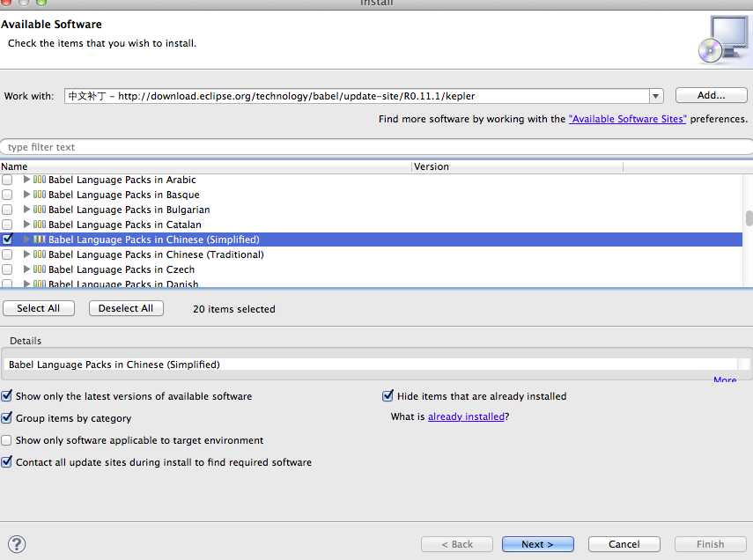Image resolution: width=753 pixels, height=560 pixels.
Task: Click the Details text 'Babel Language Packs in Chinese (Simplified)'
Action: click(x=114, y=365)
